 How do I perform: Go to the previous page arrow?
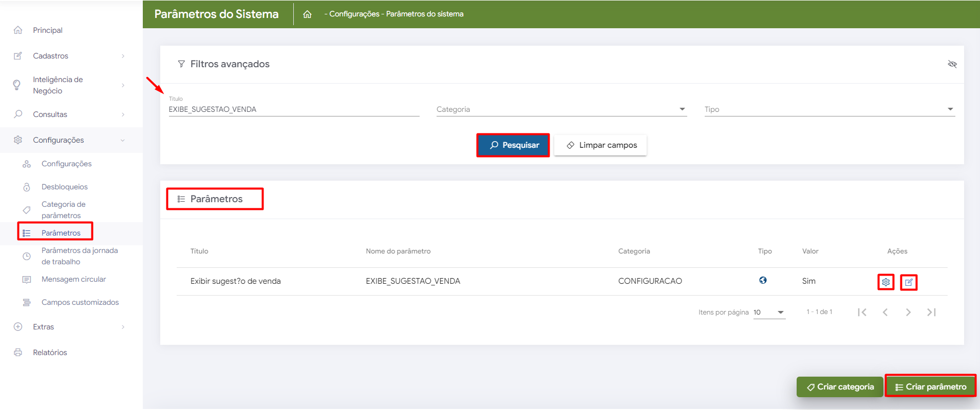coord(885,312)
